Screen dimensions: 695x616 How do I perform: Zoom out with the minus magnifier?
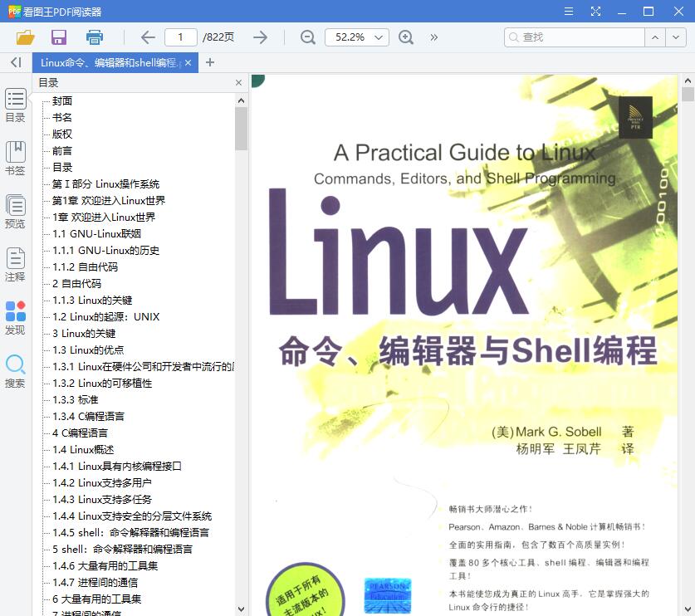click(307, 37)
